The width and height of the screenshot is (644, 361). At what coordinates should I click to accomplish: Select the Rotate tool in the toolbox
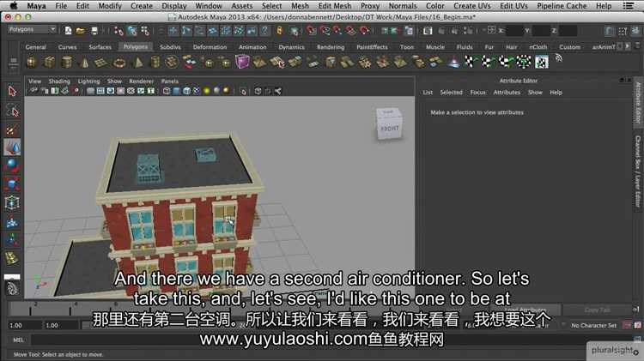pyautogui.click(x=12, y=165)
